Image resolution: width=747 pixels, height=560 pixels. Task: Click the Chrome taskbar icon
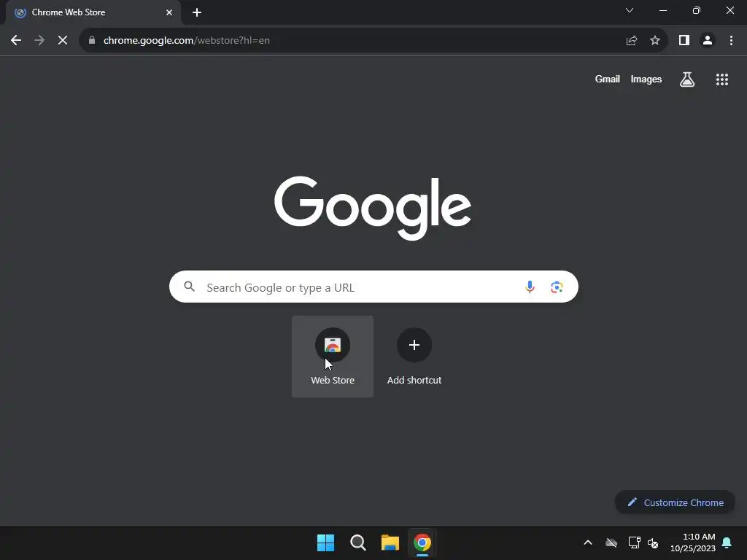click(422, 542)
